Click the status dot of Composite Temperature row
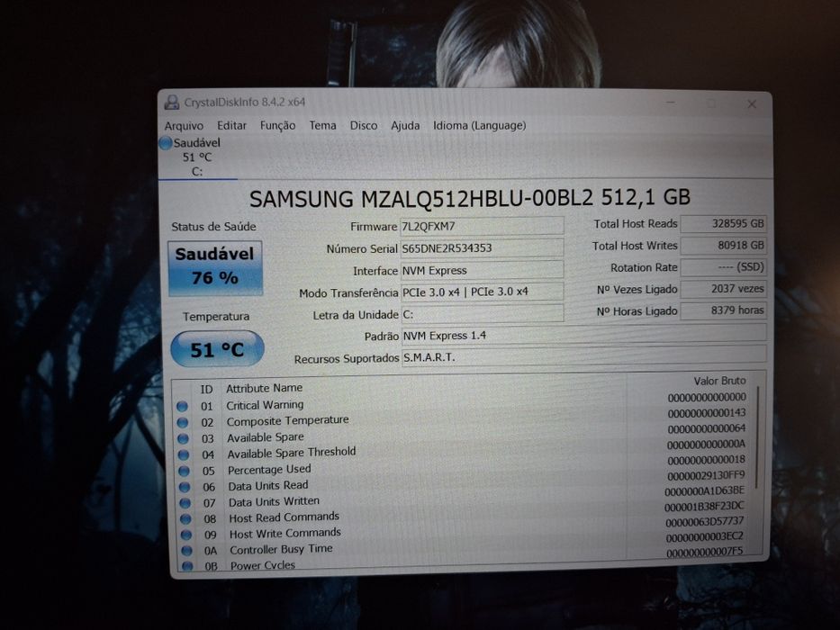 183,423
